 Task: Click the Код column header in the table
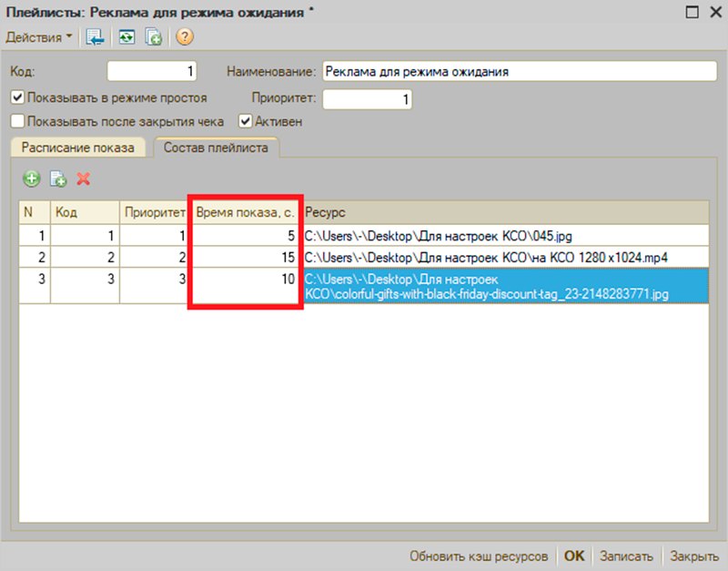(85, 212)
